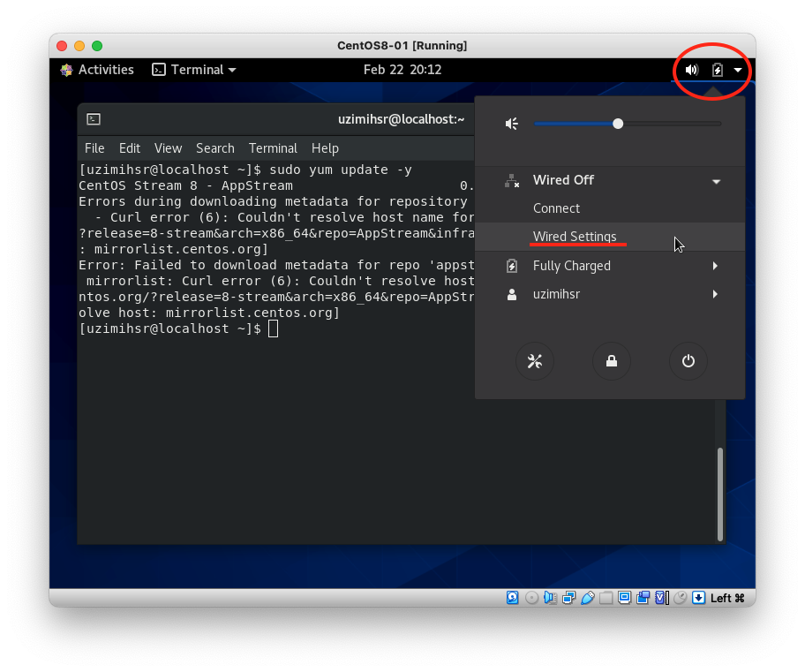The image size is (805, 672).
Task: Click the mouse integration status icon
Action: (x=681, y=598)
